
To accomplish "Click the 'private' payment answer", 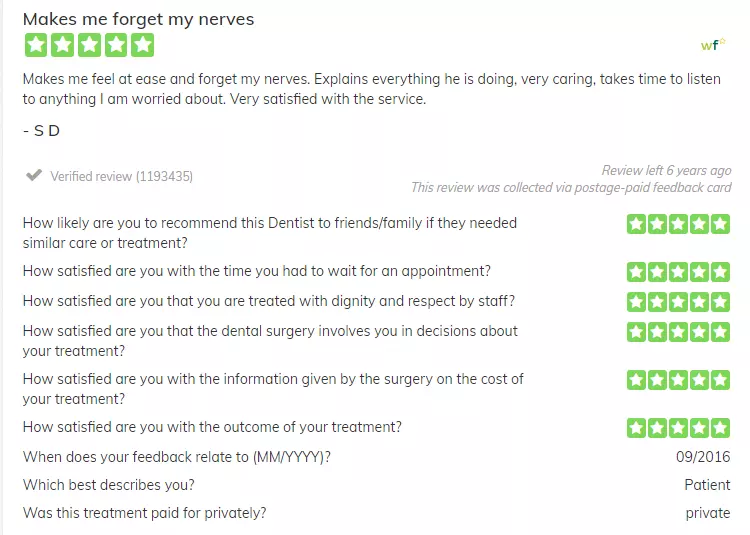I will point(708,513).
